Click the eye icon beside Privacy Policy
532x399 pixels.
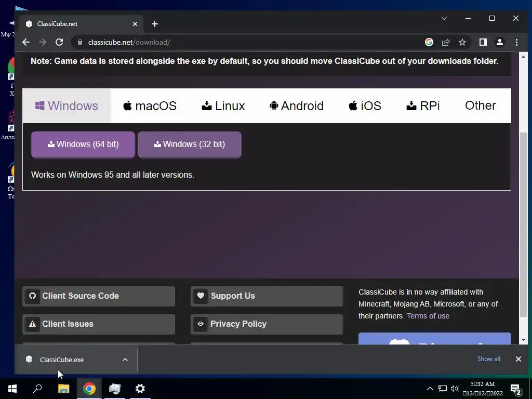pos(201,324)
